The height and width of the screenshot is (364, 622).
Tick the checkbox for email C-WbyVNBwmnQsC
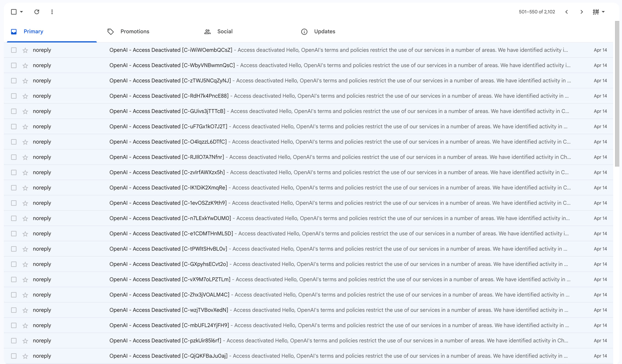click(x=14, y=65)
